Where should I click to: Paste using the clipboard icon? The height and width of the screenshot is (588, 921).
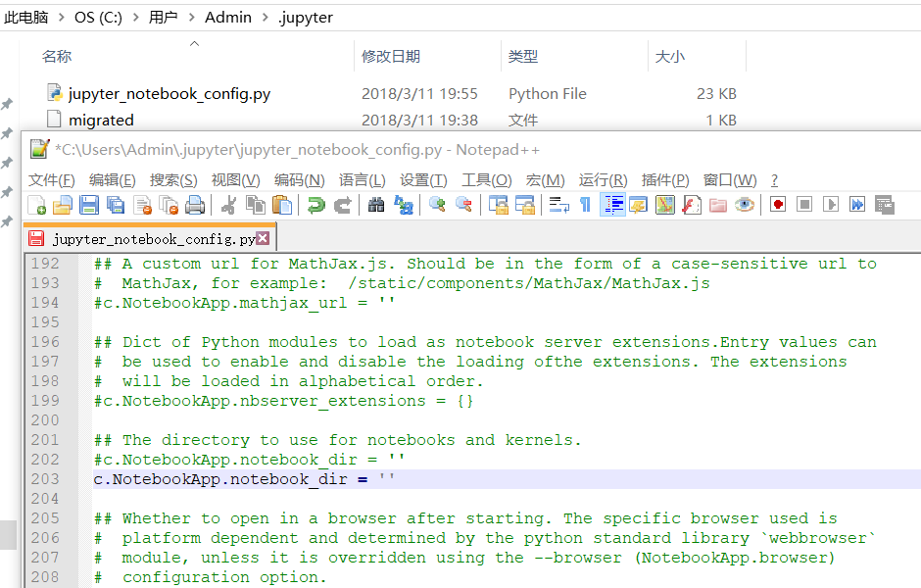282,205
